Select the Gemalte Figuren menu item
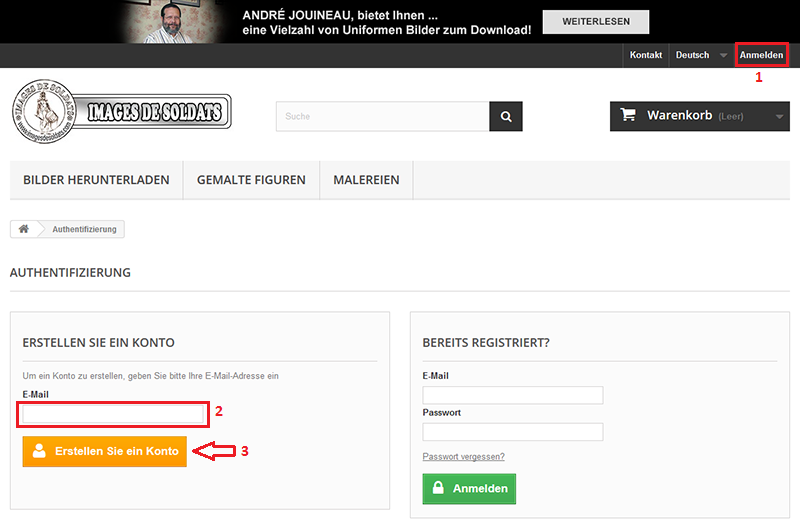The width and height of the screenshot is (800, 529). 251,180
